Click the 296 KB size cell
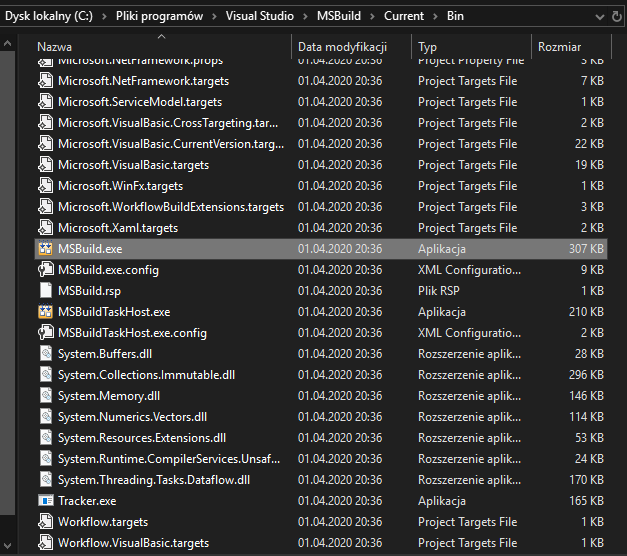The image size is (627, 556). [586, 375]
